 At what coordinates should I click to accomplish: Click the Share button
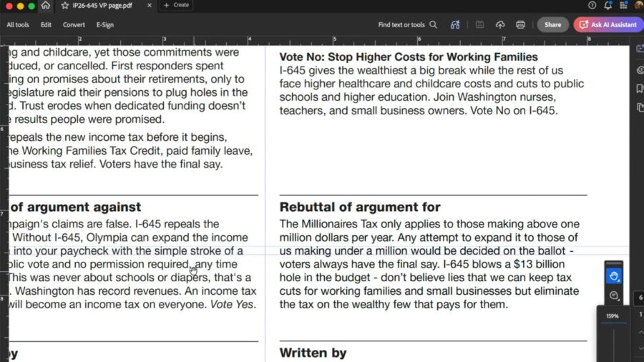[x=553, y=24]
